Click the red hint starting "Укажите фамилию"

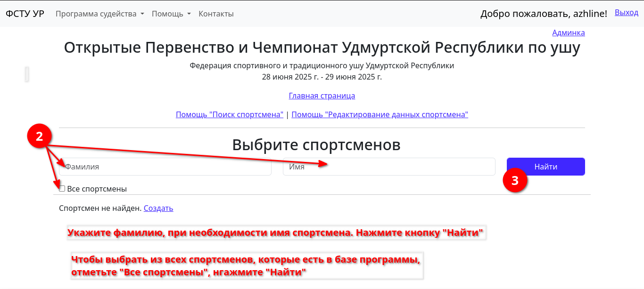pos(276,233)
